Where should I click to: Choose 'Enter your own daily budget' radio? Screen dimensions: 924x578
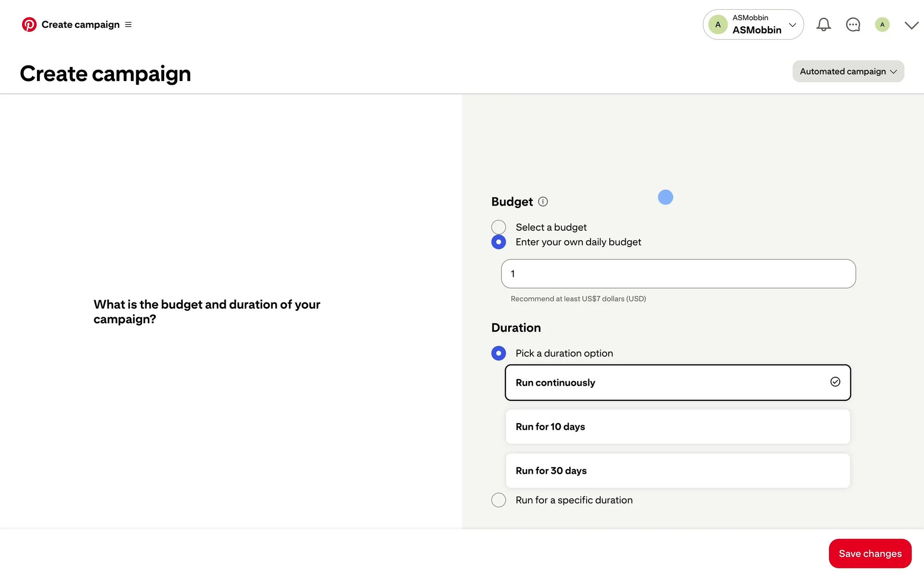point(499,242)
